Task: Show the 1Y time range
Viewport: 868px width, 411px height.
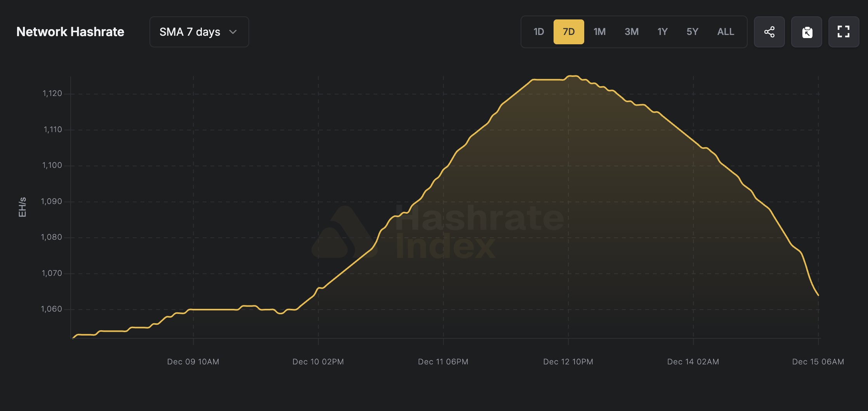Action: click(x=662, y=32)
